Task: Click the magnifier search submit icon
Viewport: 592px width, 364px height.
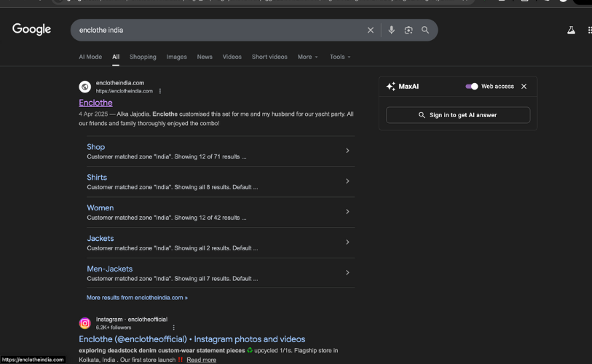Action: [425, 30]
